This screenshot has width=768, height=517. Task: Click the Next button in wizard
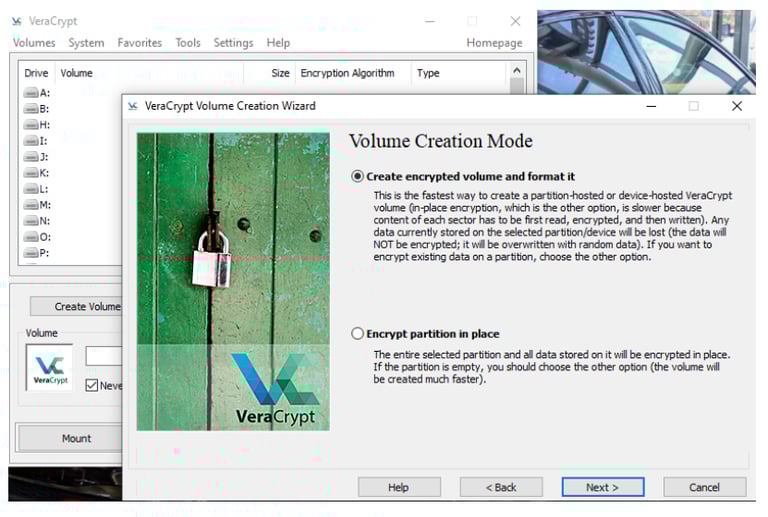[x=602, y=487]
